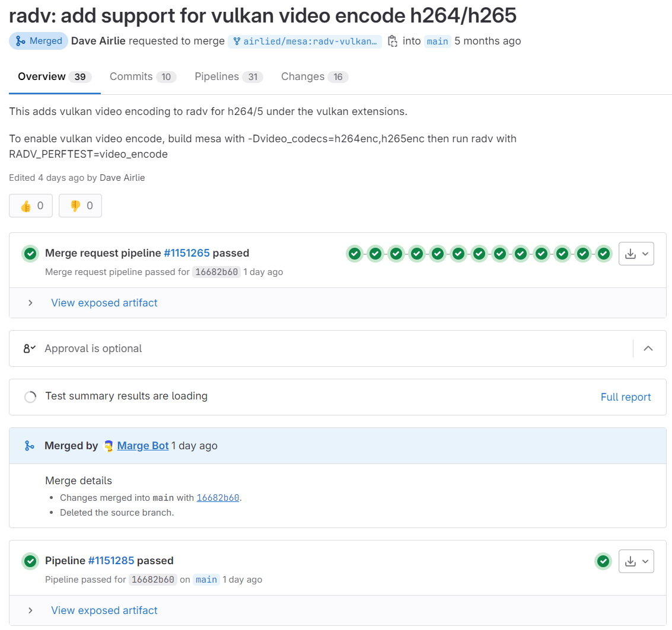672x630 pixels.
Task: Click the Marge Bot avatar
Action: pos(109,446)
